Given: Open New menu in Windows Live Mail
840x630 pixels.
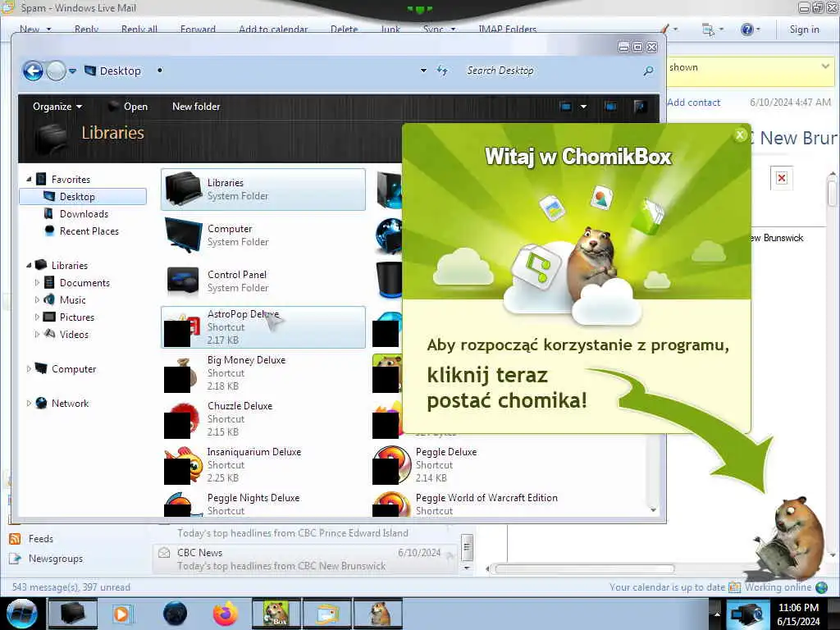Looking at the screenshot, I should click(x=35, y=29).
